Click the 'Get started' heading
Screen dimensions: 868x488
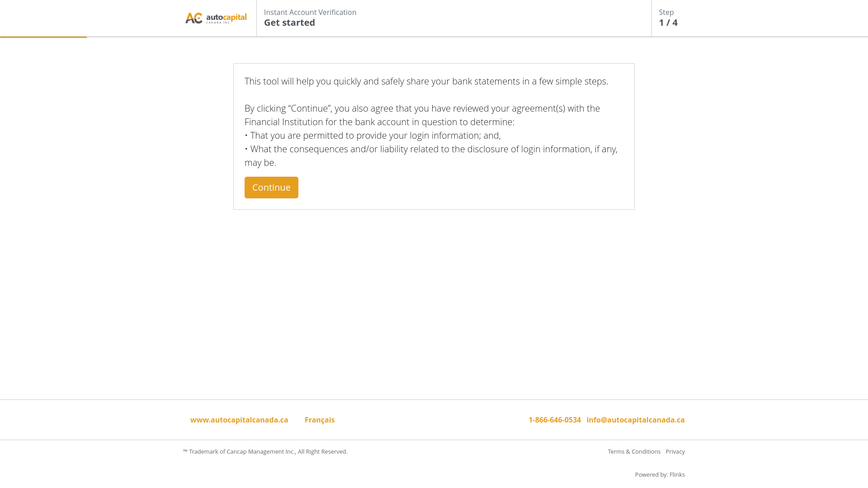point(289,23)
